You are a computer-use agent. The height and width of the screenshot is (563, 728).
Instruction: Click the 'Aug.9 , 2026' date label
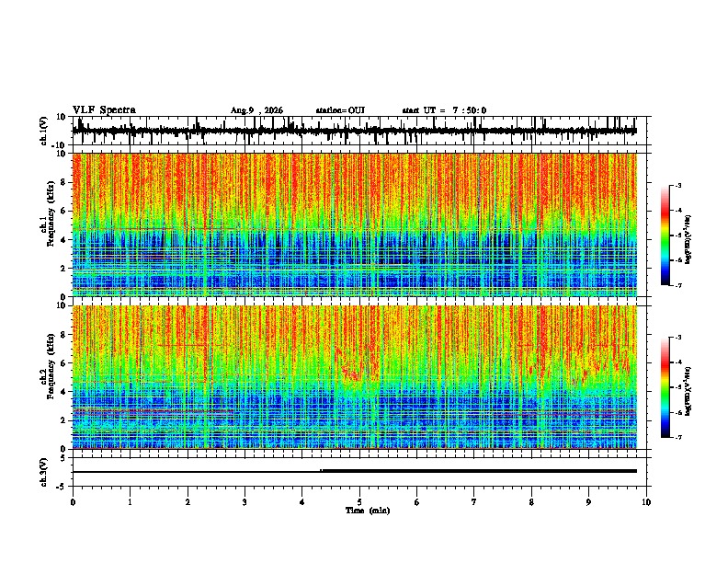[x=256, y=110]
